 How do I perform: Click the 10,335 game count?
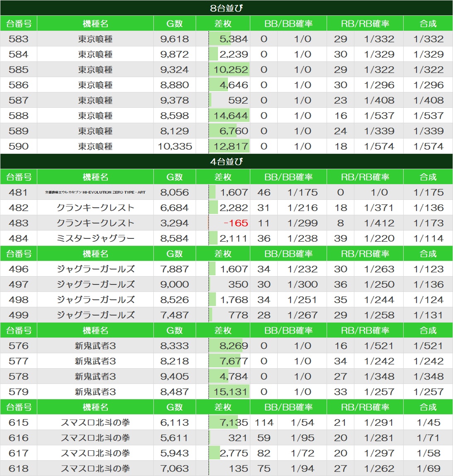(175, 146)
